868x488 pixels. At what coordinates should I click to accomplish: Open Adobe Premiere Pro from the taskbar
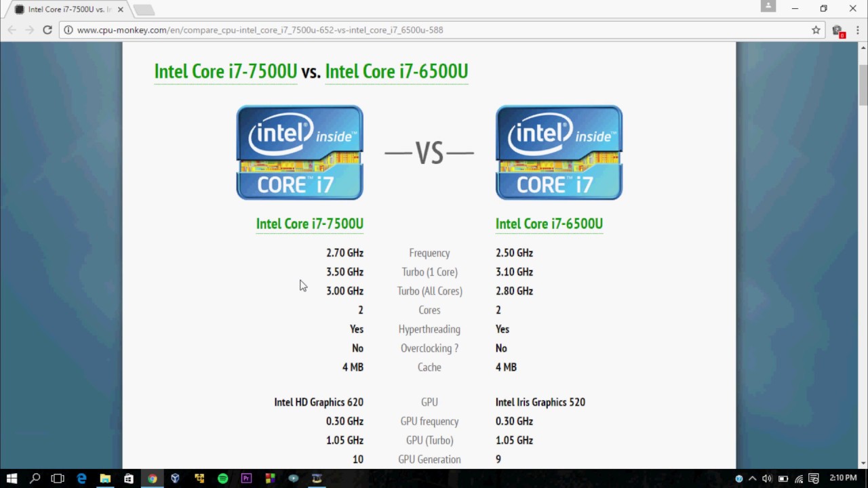coord(246,479)
